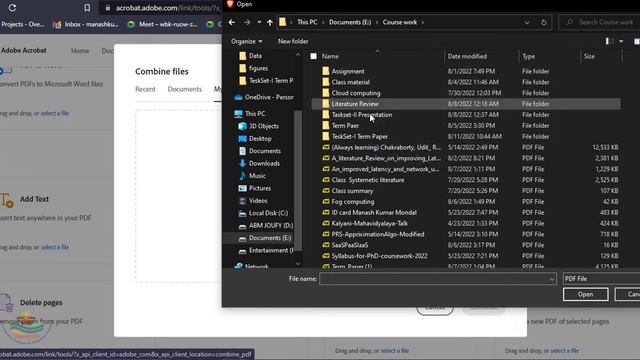640x360 pixels.
Task: Expand the address bar history dropdown
Action: point(527,22)
